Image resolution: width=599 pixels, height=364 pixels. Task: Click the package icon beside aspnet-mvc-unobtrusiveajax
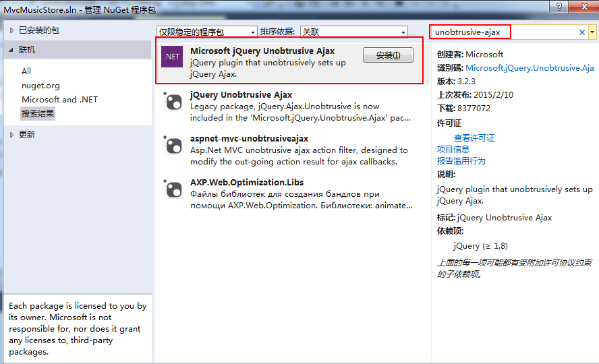click(173, 146)
